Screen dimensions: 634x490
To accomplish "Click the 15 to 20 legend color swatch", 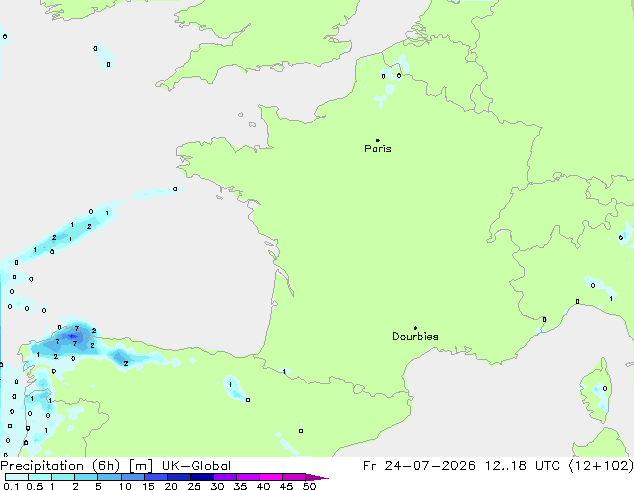I will pos(155,477).
